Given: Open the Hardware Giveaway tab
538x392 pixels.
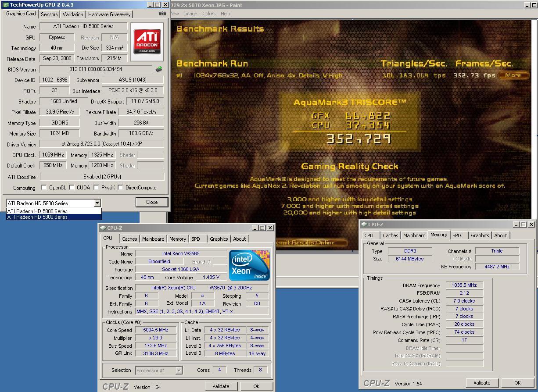Looking at the screenshot, I should [x=109, y=14].
